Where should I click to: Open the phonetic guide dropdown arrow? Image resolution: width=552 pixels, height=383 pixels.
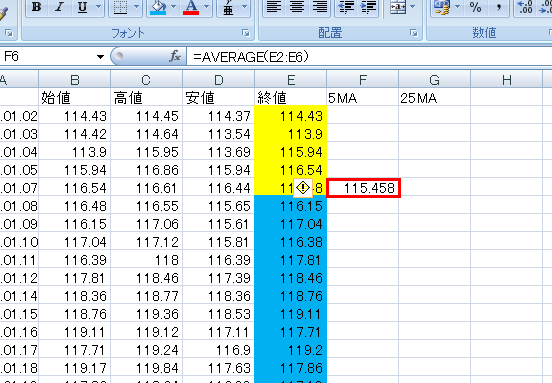[245, 7]
